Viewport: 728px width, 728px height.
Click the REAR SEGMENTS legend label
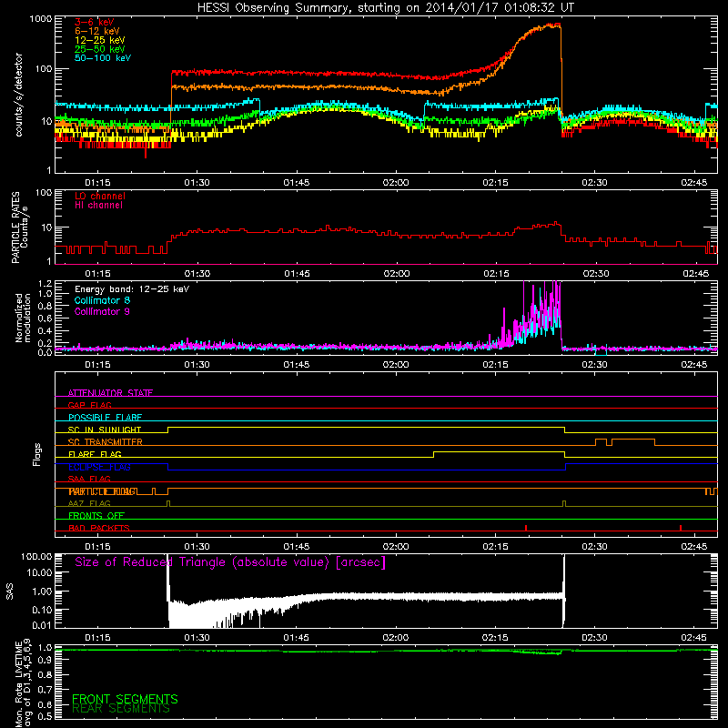click(121, 709)
